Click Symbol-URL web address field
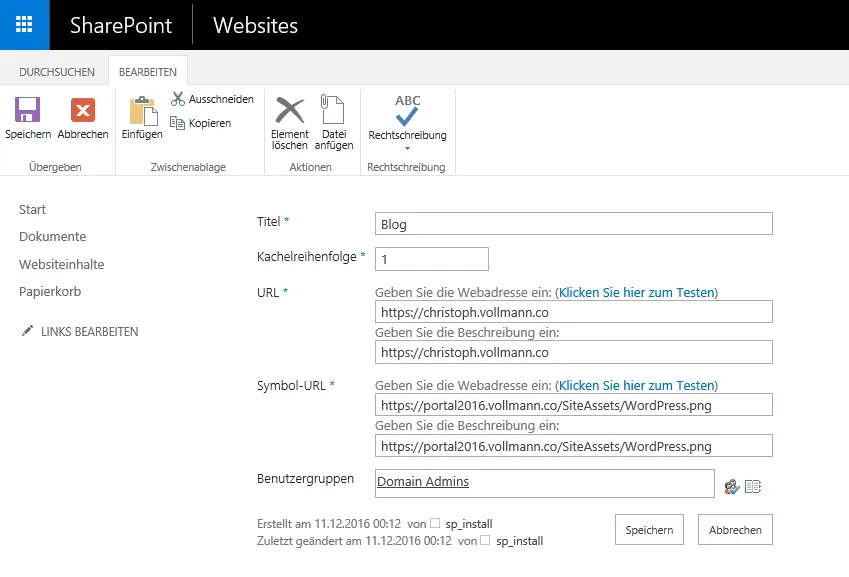Screen dimensions: 849x577 click(573, 405)
